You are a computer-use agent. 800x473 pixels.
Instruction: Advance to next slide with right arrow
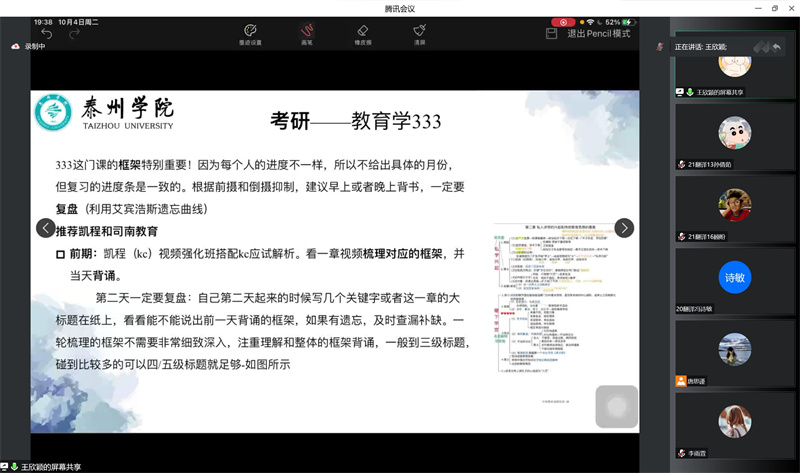pyautogui.click(x=624, y=228)
